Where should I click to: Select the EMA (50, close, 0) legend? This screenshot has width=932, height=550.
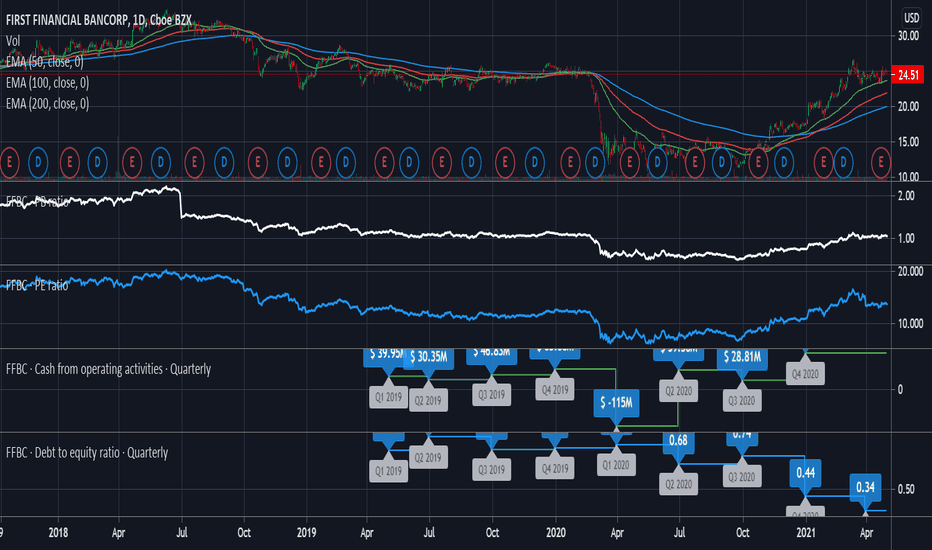pyautogui.click(x=45, y=62)
